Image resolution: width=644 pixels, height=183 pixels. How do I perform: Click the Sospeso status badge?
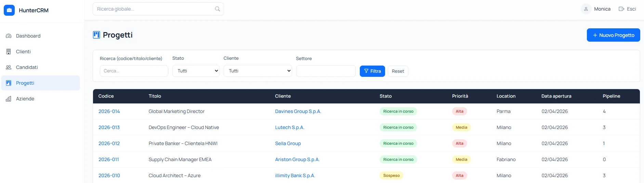391,175
